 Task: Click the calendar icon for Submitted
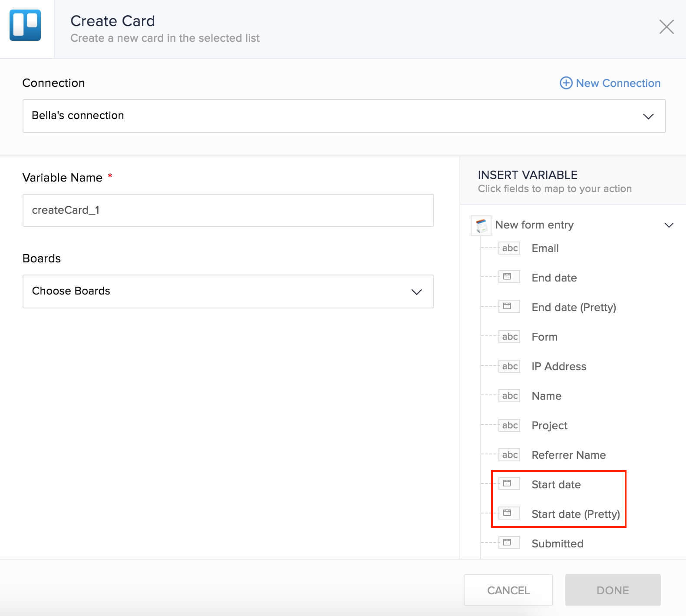point(509,543)
